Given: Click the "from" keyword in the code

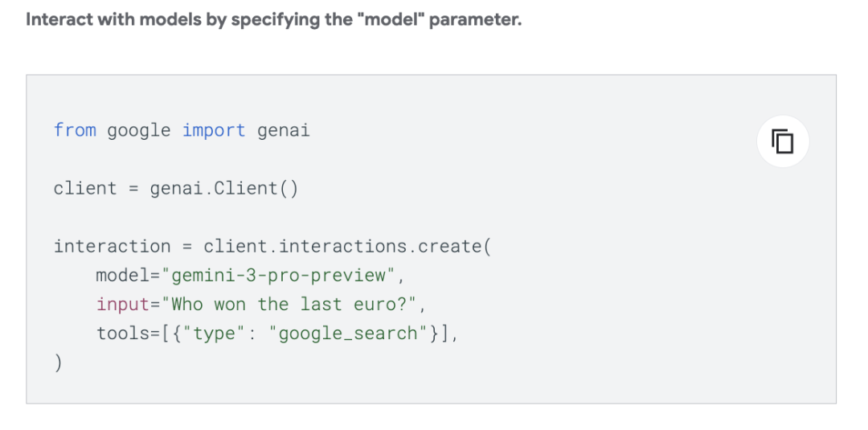Looking at the screenshot, I should click(x=75, y=130).
